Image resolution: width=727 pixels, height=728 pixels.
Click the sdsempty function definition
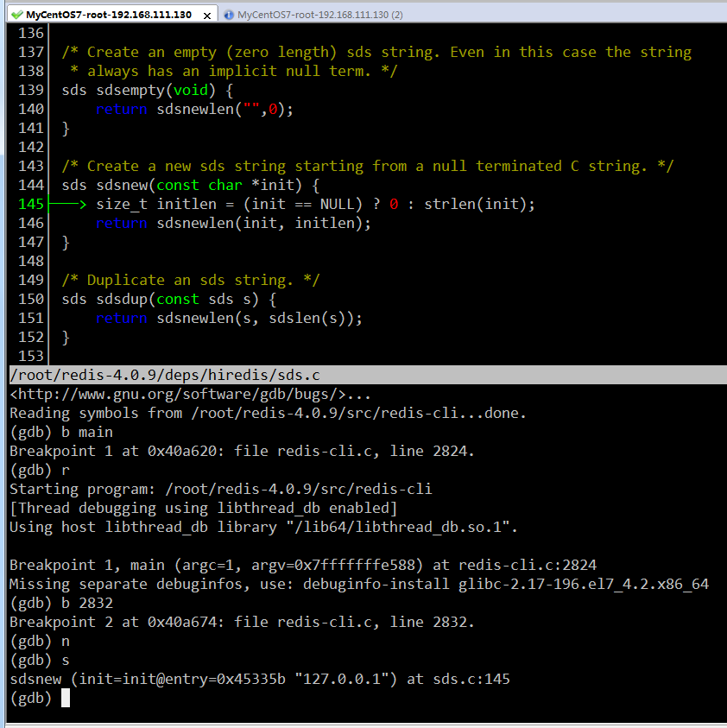click(121, 91)
